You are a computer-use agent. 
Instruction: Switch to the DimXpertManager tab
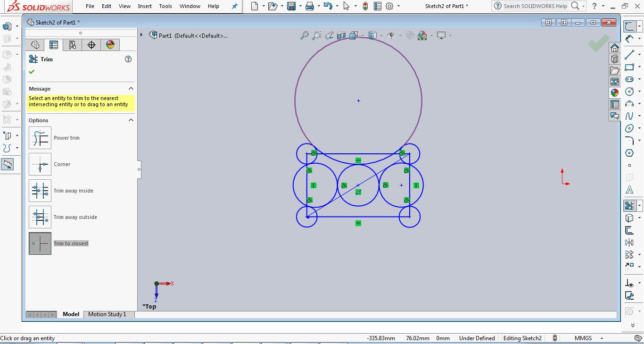(91, 45)
